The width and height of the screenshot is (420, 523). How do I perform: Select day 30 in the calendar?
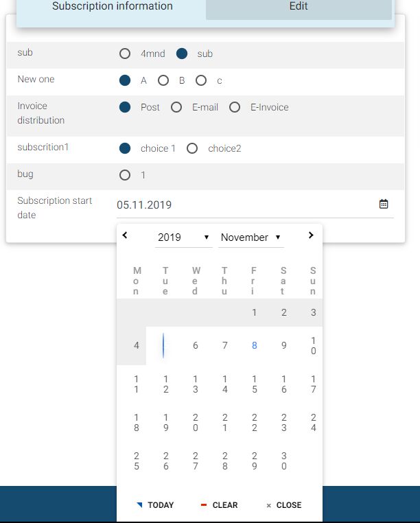(x=283, y=461)
